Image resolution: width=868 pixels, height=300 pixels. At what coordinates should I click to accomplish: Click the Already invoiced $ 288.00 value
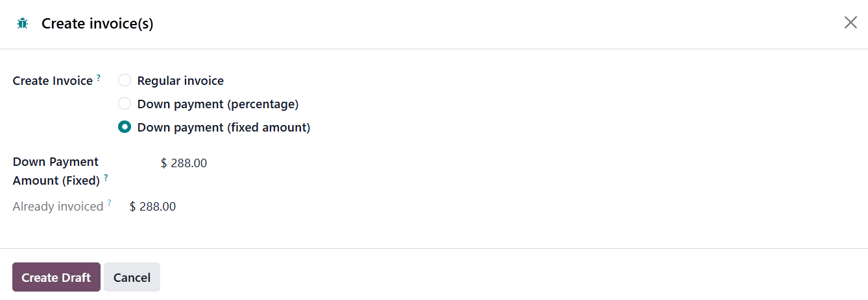pos(153,207)
